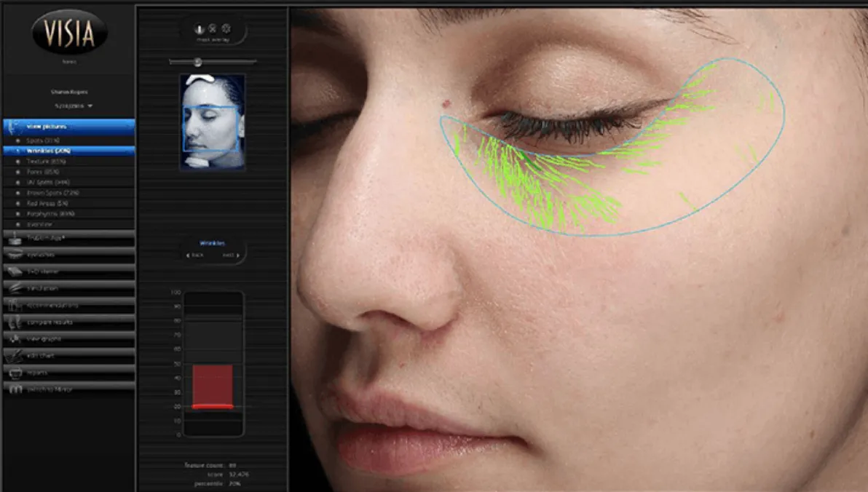Image resolution: width=868 pixels, height=492 pixels.
Task: Click the reports printer icon
Action: [x=16, y=372]
